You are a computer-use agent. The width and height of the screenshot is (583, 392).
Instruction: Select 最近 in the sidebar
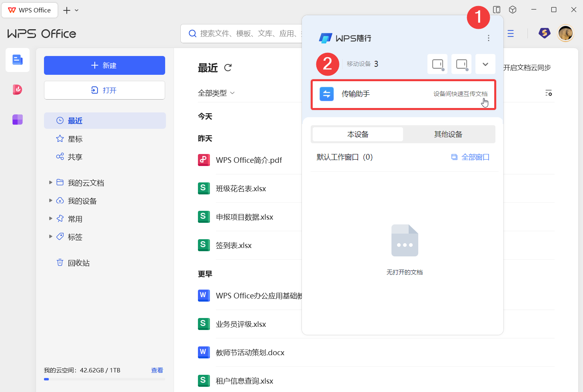105,120
